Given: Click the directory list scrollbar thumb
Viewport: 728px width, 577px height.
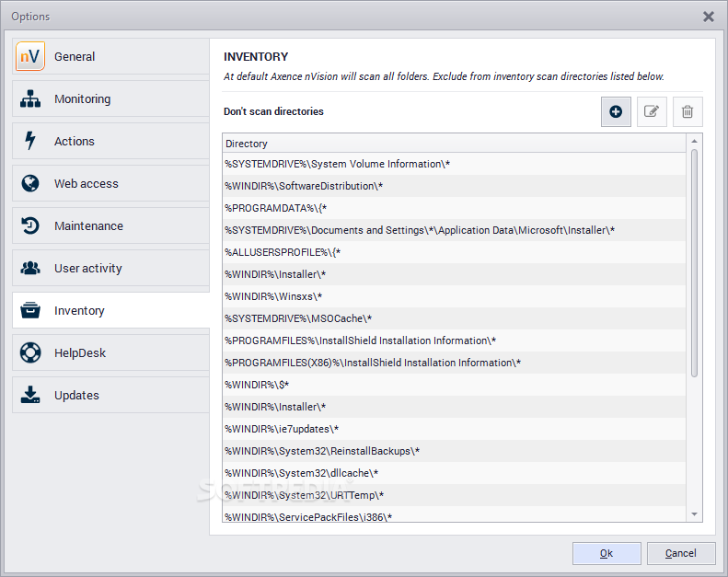Looking at the screenshot, I should (x=694, y=263).
